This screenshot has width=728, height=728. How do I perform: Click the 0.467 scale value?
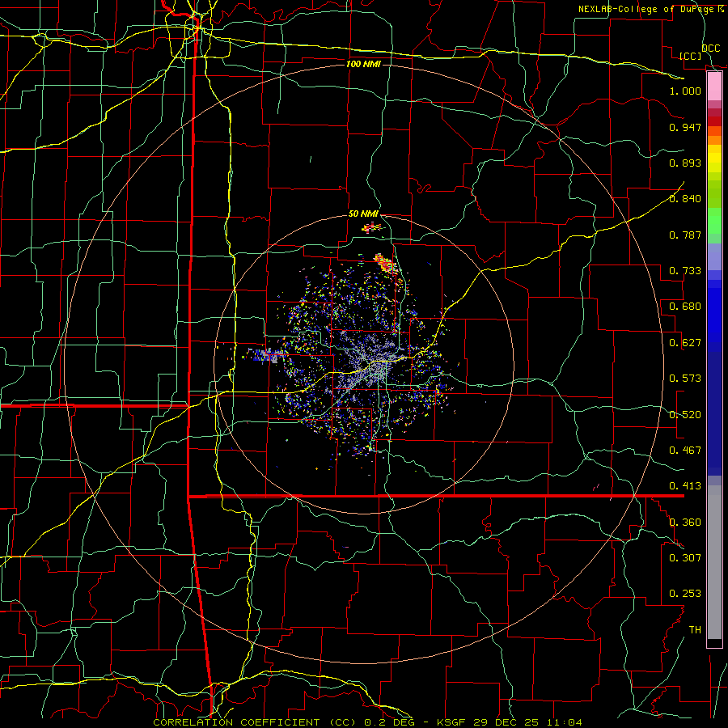(x=685, y=451)
